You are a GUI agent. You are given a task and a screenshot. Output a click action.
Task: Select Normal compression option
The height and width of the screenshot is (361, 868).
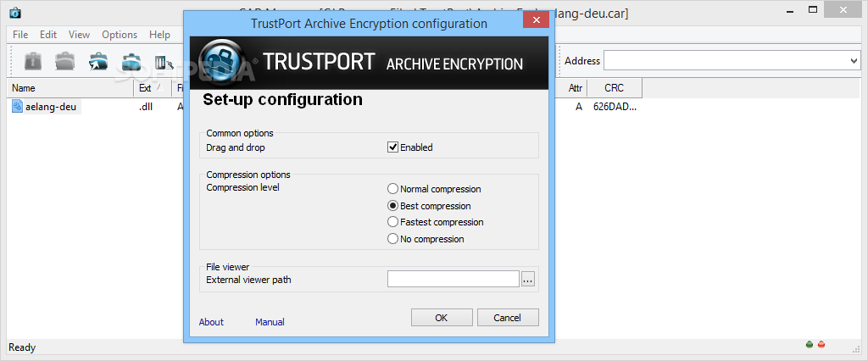pyautogui.click(x=392, y=189)
